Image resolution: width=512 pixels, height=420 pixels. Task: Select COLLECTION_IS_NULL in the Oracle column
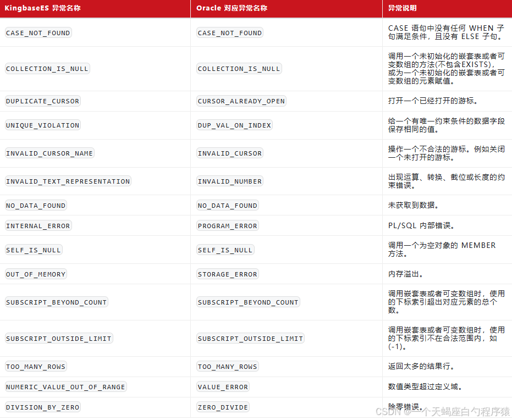click(x=239, y=69)
